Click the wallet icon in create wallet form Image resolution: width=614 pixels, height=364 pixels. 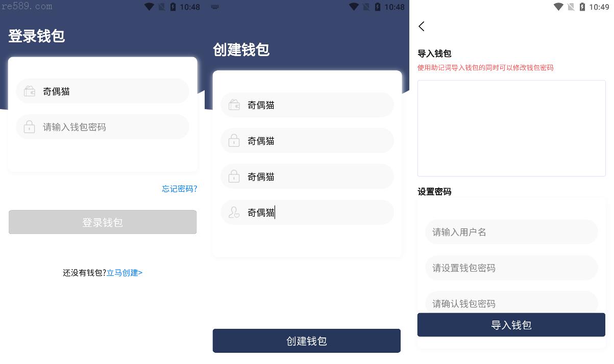pyautogui.click(x=234, y=105)
